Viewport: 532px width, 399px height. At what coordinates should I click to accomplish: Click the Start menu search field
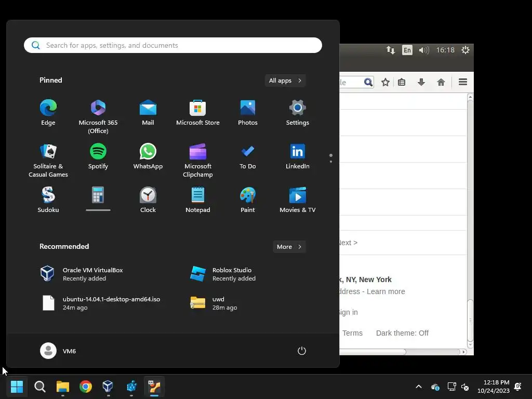(173, 45)
